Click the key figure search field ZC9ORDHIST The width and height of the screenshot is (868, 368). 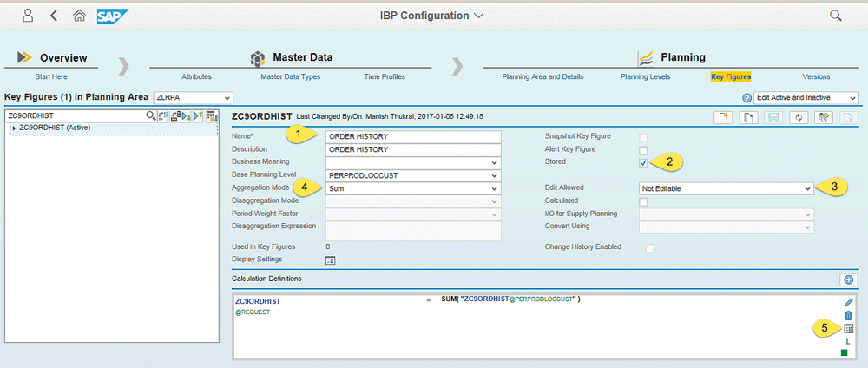(x=76, y=116)
